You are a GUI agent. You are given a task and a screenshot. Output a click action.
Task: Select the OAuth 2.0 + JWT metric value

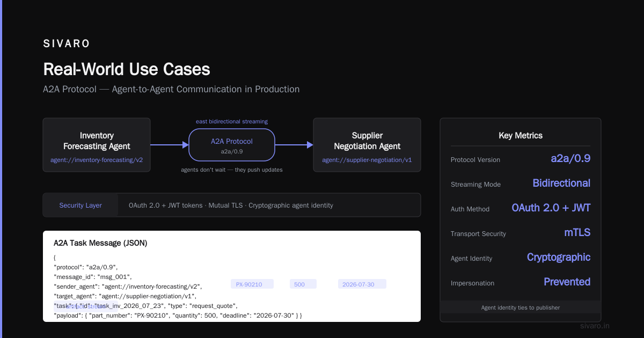551,208
